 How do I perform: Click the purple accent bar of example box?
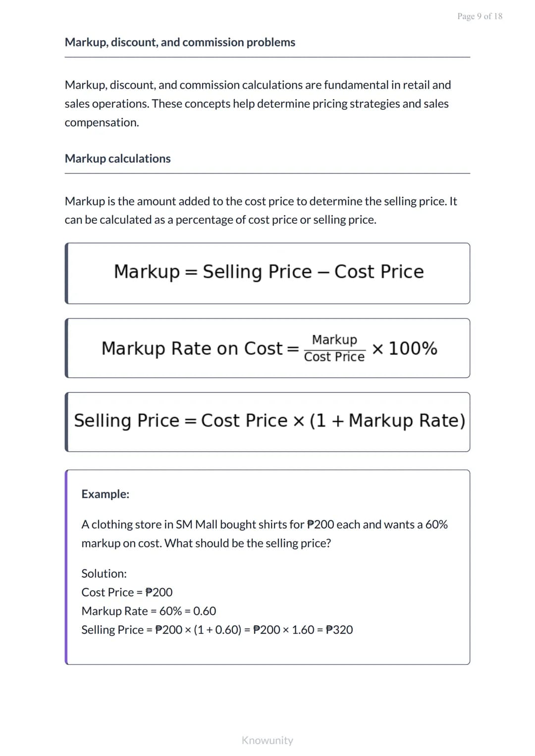pos(66,567)
